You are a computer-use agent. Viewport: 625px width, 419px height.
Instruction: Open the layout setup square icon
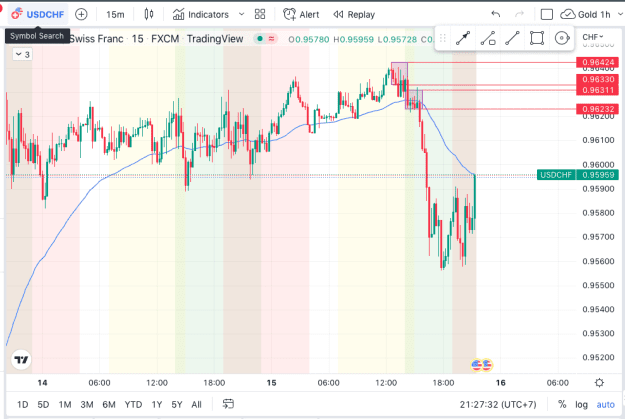[x=546, y=15]
